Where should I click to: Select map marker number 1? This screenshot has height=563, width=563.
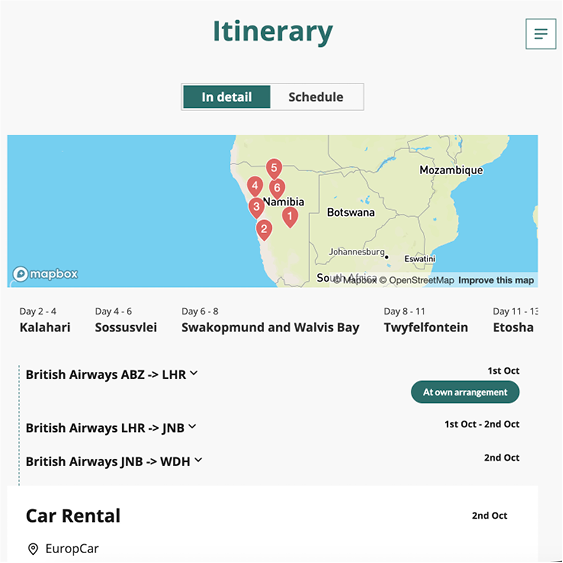290,217
